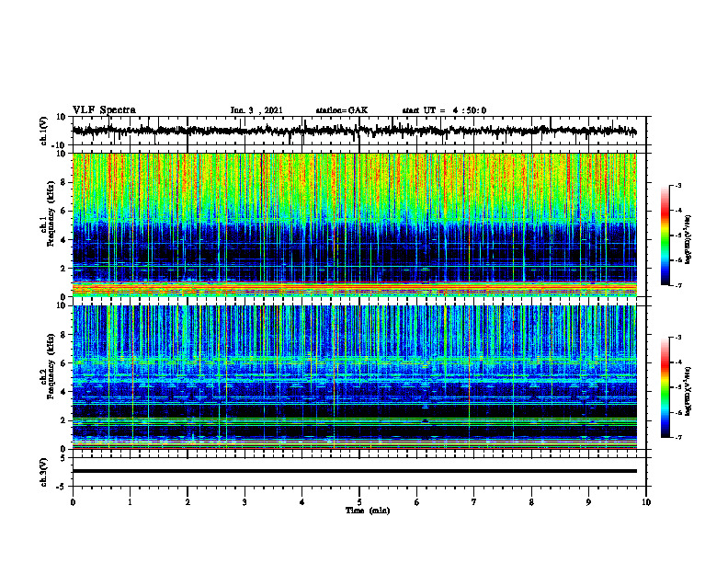Click the "6" kHz tick on ch.1 spectrogram
This screenshot has width=728, height=563.
[64, 211]
